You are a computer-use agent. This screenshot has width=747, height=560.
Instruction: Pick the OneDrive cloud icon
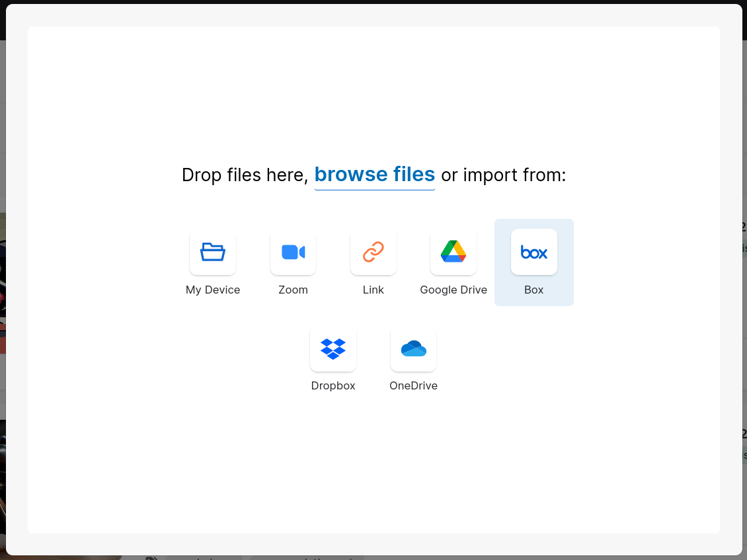[x=413, y=348]
